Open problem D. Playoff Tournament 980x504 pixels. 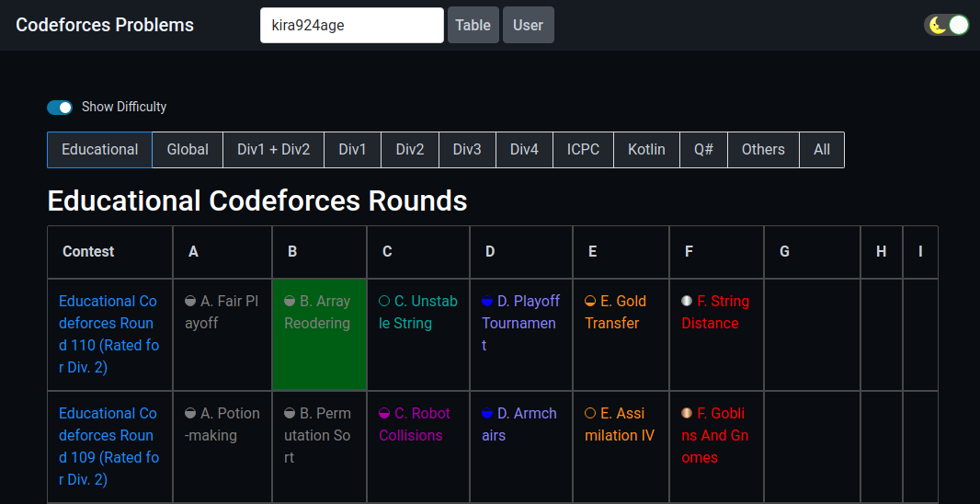520,324
